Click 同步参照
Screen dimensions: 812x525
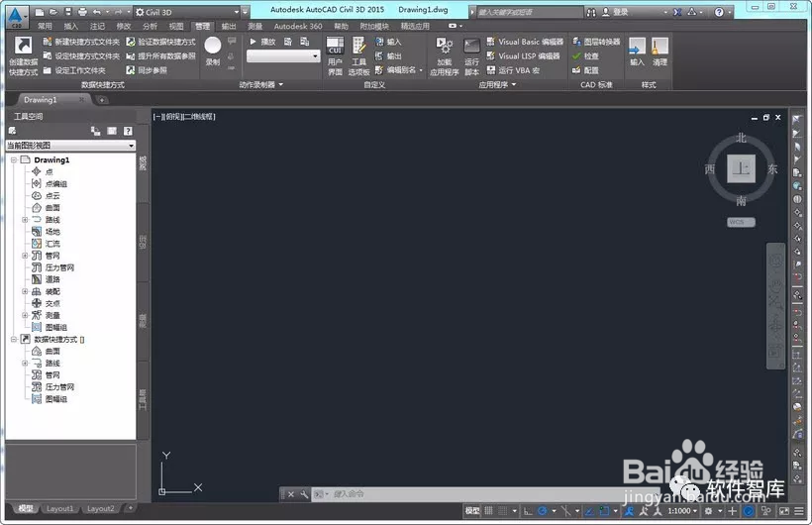coord(147,70)
